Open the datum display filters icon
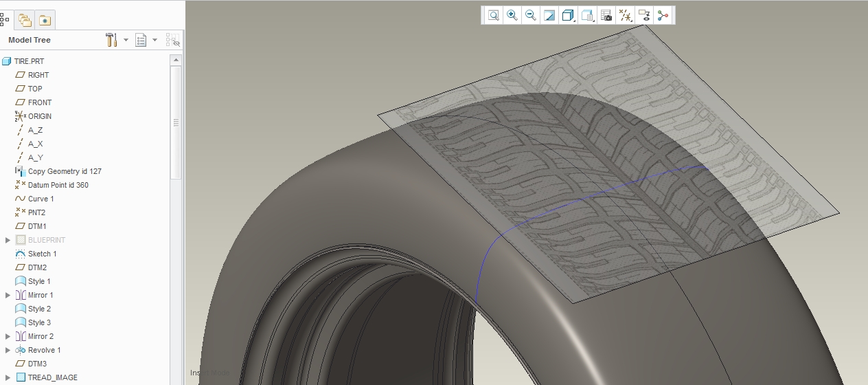Screen dimensions: 868x385 [x=625, y=15]
